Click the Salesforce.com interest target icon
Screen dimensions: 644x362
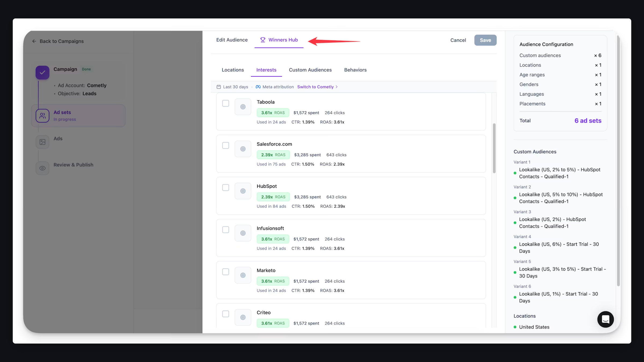[x=243, y=149]
